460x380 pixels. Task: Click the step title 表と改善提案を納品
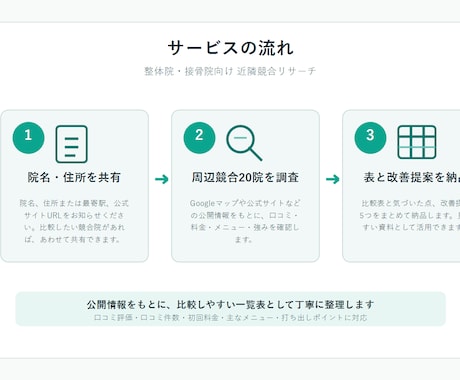click(x=412, y=177)
